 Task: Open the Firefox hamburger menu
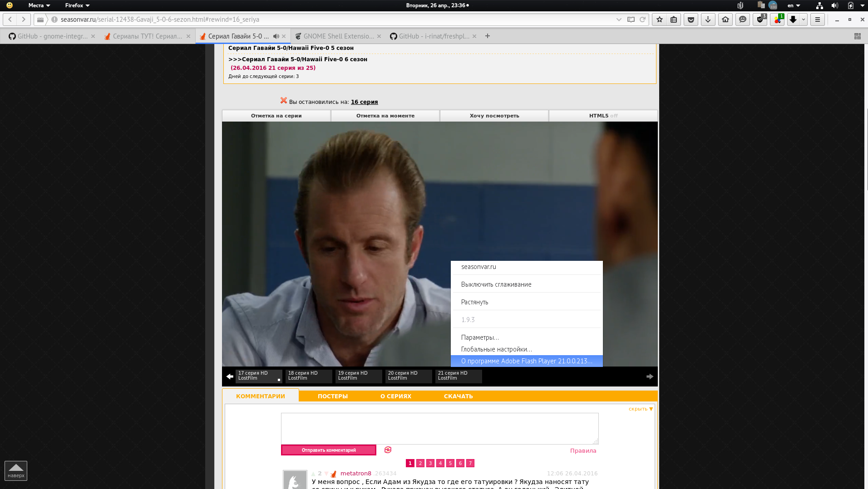coord(817,20)
